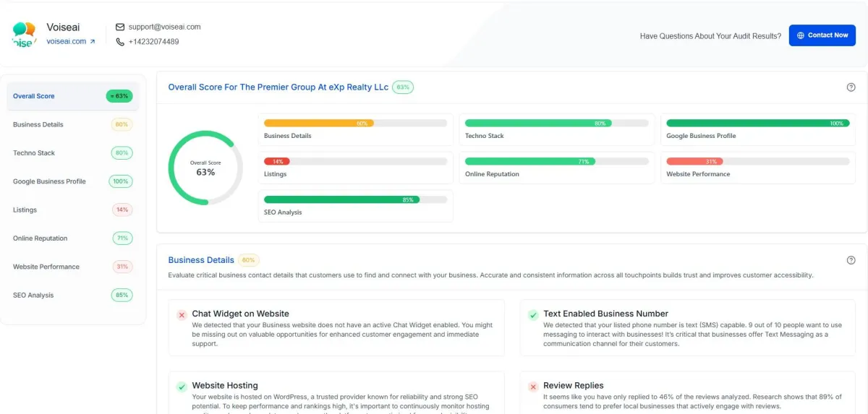Click green check beside Text Enabled Business Number

[x=533, y=315]
